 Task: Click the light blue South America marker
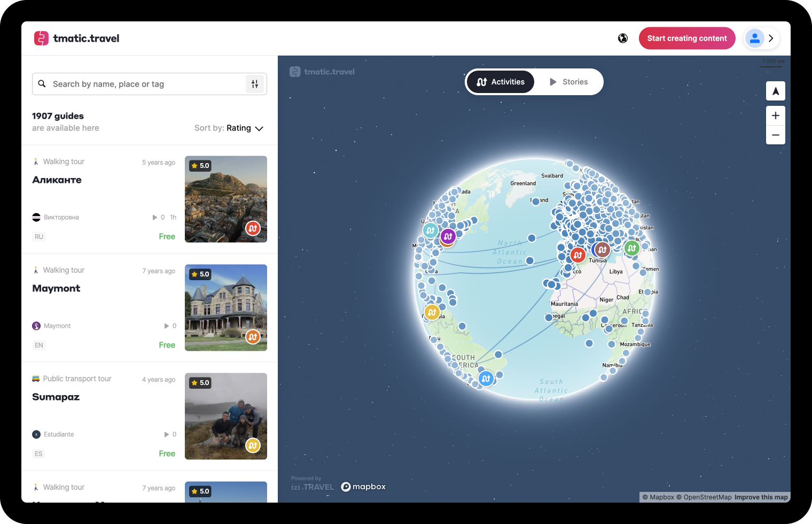[486, 379]
